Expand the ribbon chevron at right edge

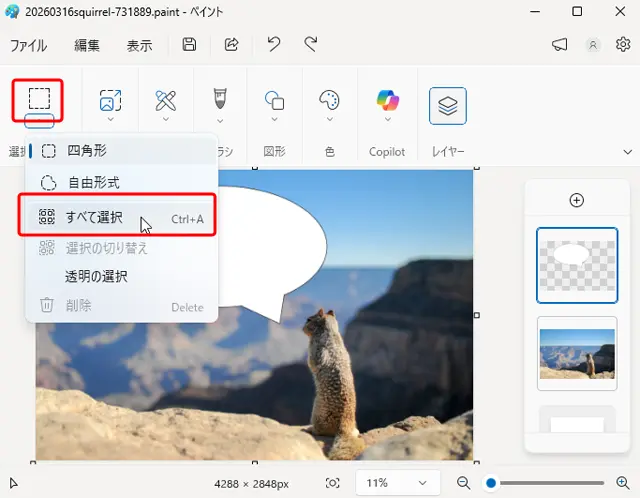[x=628, y=152]
